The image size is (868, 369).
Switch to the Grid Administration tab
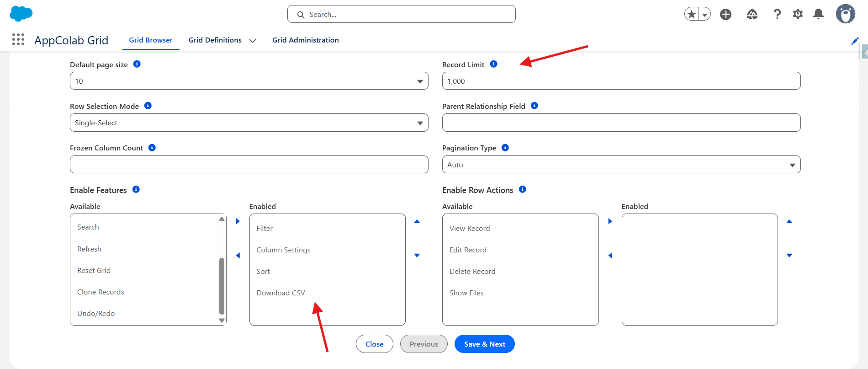coord(306,40)
